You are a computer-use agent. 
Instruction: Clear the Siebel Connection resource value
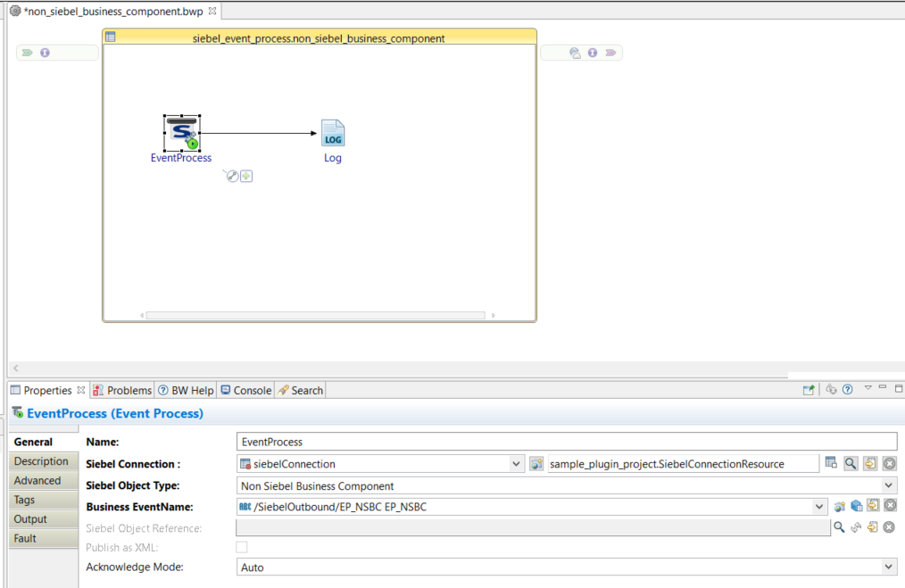coord(890,463)
